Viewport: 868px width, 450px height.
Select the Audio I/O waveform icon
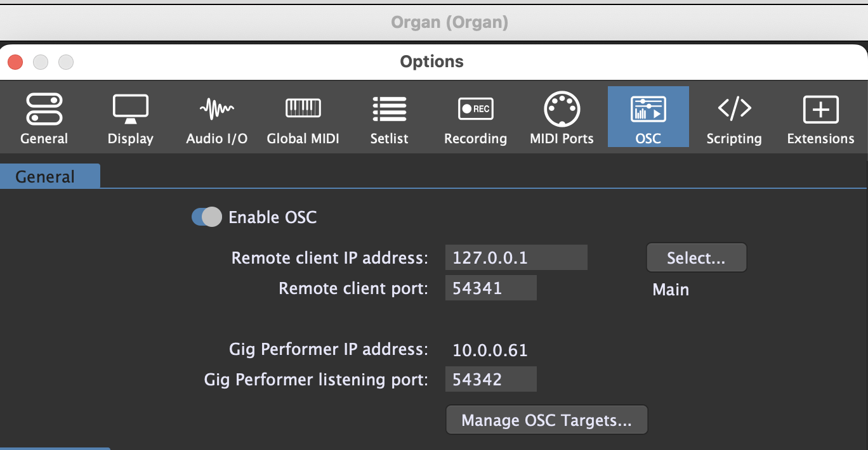click(x=216, y=110)
